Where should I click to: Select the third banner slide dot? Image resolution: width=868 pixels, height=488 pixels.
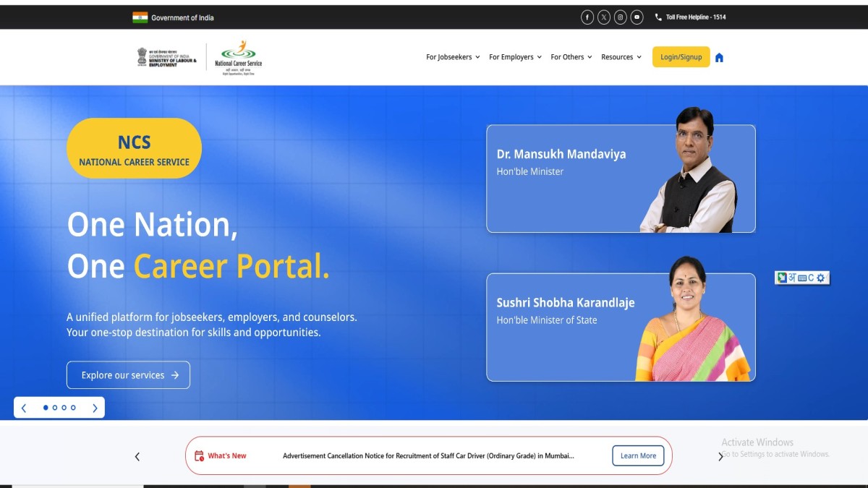point(64,408)
